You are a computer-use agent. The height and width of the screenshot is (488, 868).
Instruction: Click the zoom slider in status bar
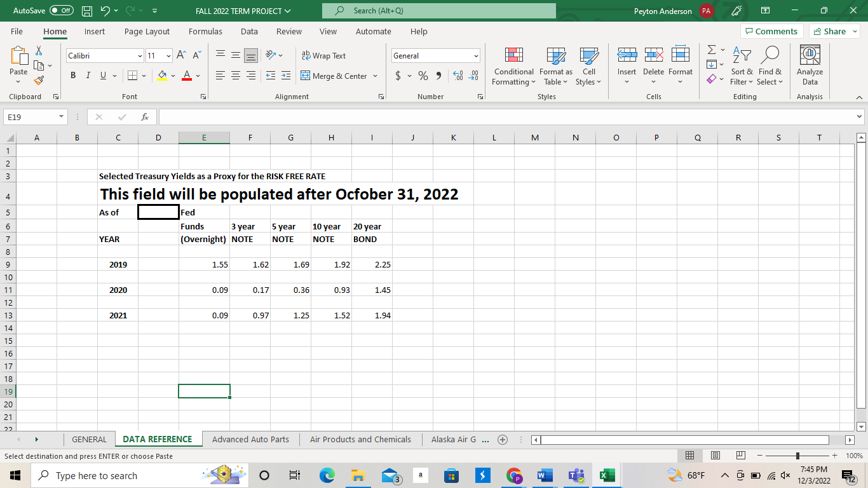[798, 456]
